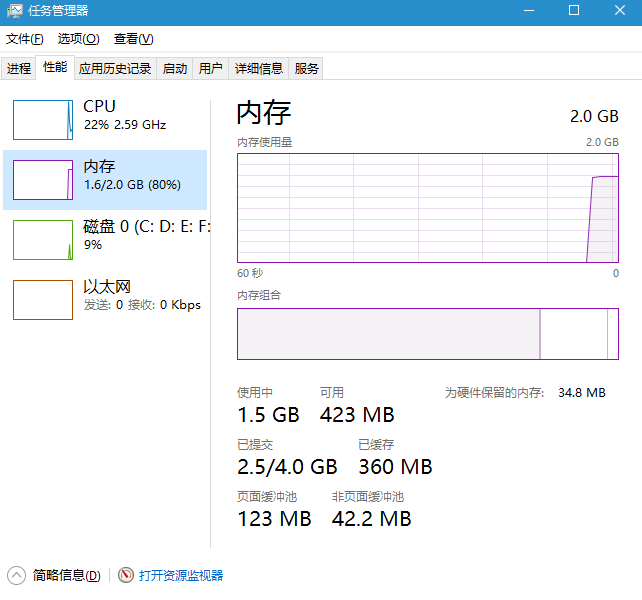The width and height of the screenshot is (642, 600).
Task: Click the 简略信息(D) button text
Action: (66, 575)
